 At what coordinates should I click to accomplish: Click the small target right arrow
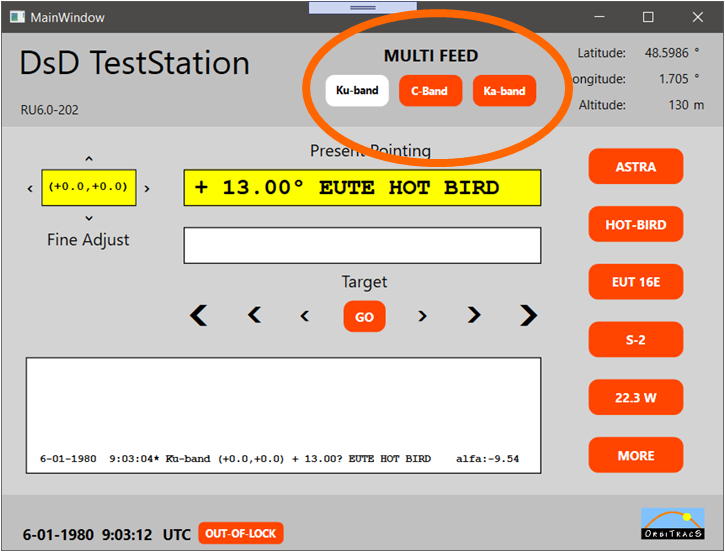point(422,316)
